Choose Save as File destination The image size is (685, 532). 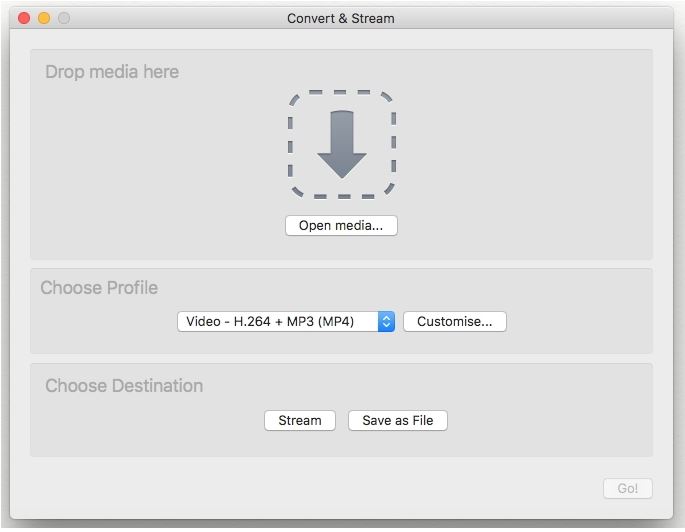click(397, 420)
